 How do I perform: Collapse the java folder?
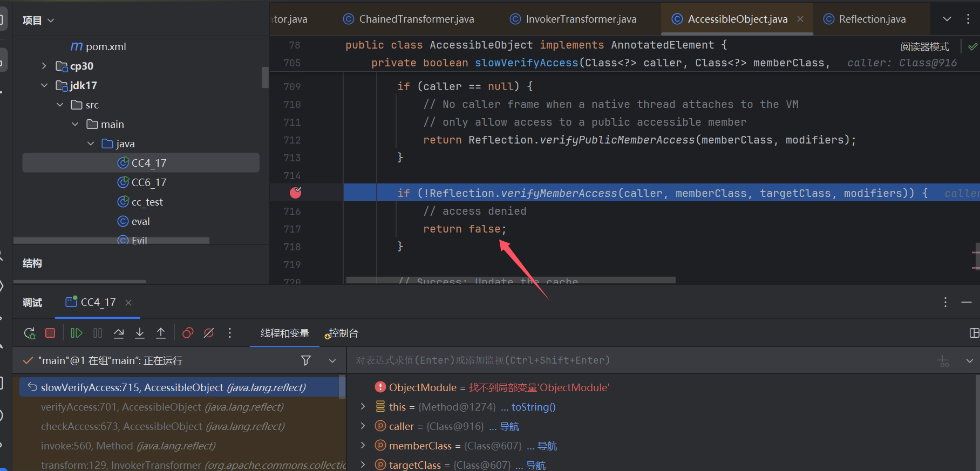click(x=91, y=144)
